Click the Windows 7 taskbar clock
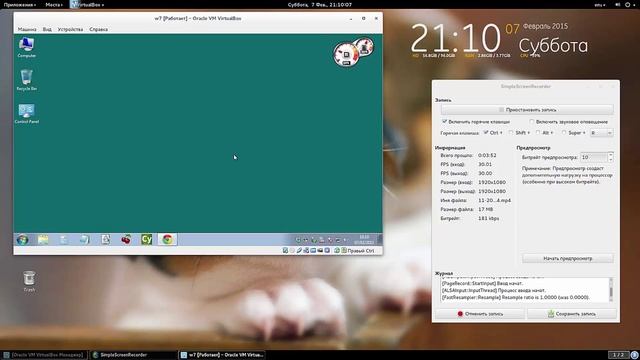The height and width of the screenshot is (360, 640). [x=364, y=240]
